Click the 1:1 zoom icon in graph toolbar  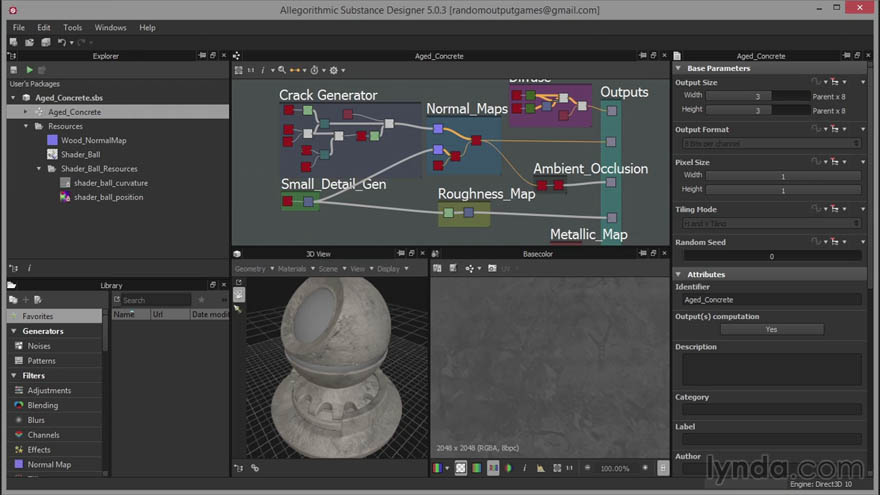[x=251, y=70]
